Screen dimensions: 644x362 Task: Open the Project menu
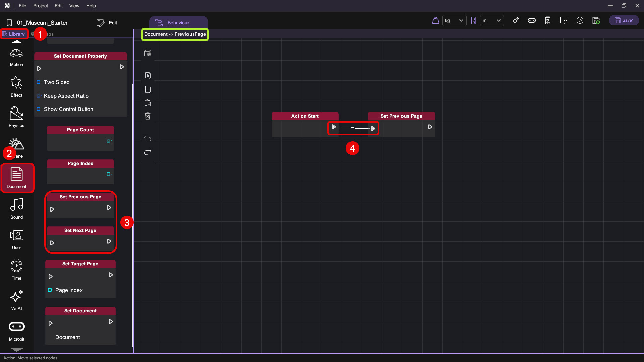[40, 6]
